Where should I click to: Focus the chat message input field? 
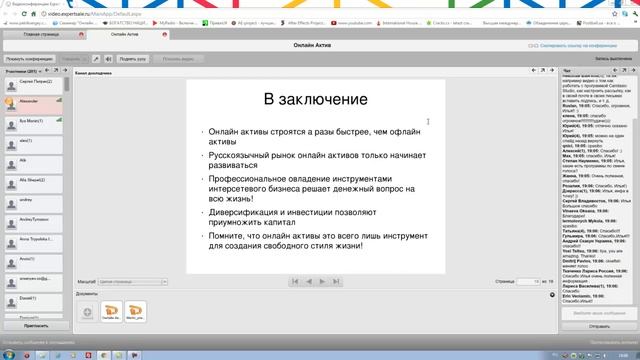(x=599, y=313)
